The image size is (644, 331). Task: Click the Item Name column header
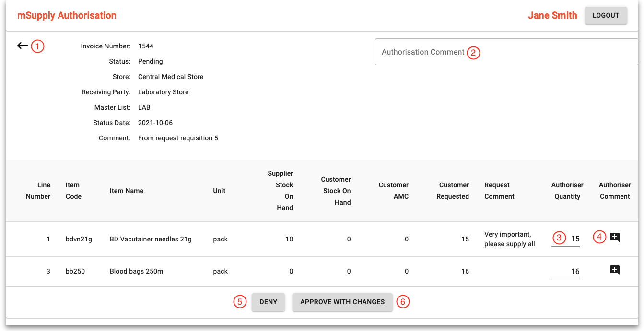(127, 191)
